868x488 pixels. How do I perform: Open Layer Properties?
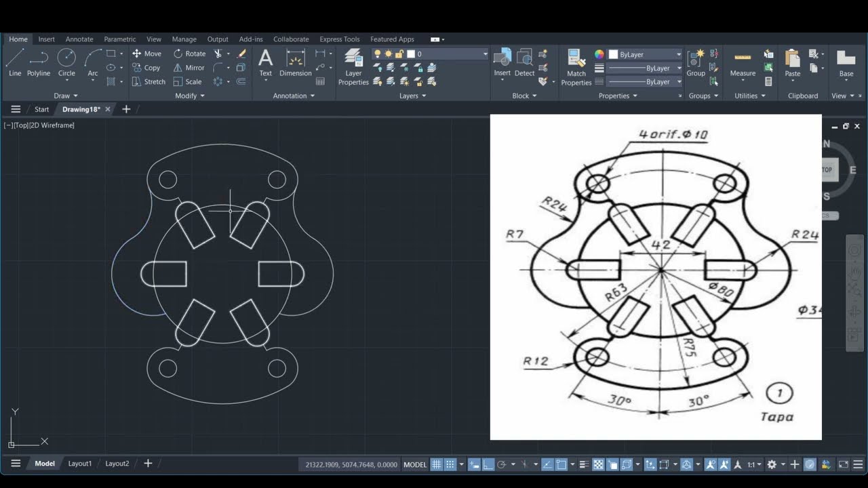(x=353, y=67)
